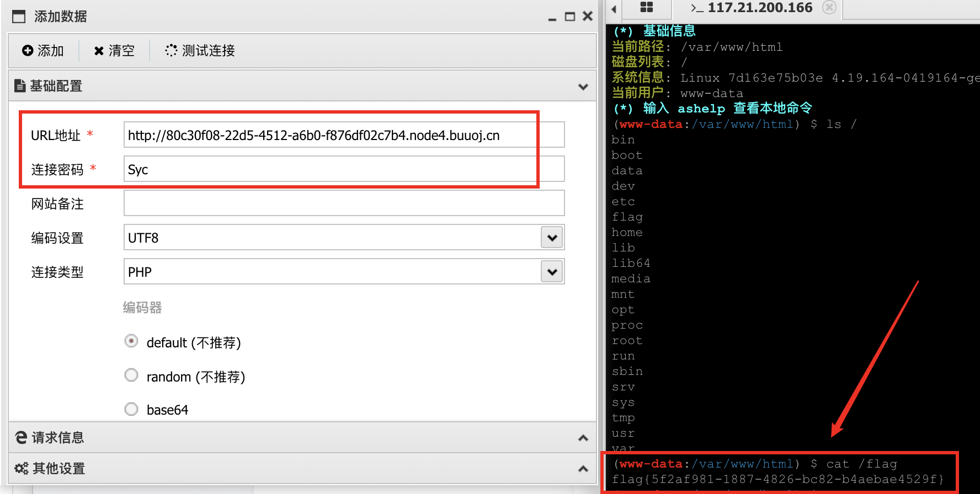Click the 添加 add button

43,51
